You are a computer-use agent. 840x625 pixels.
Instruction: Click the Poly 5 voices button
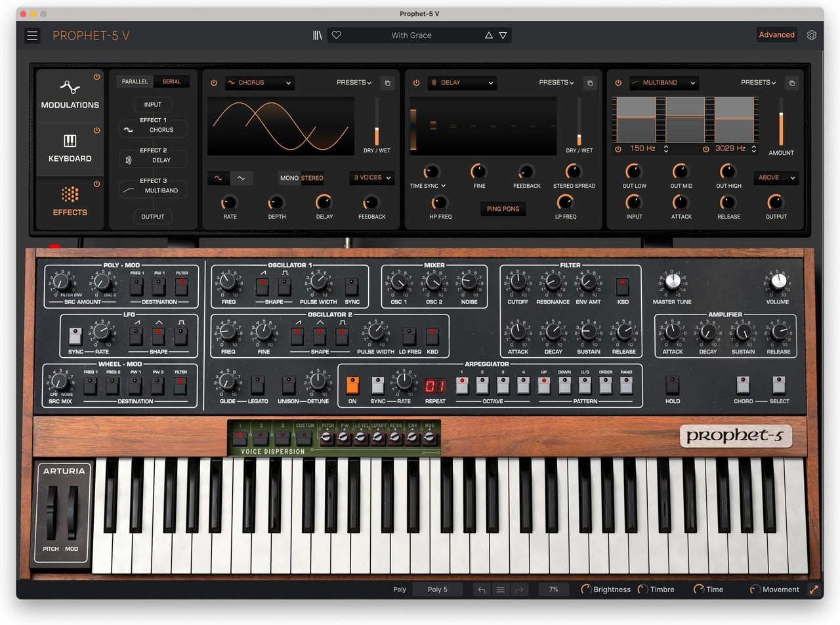point(438,590)
